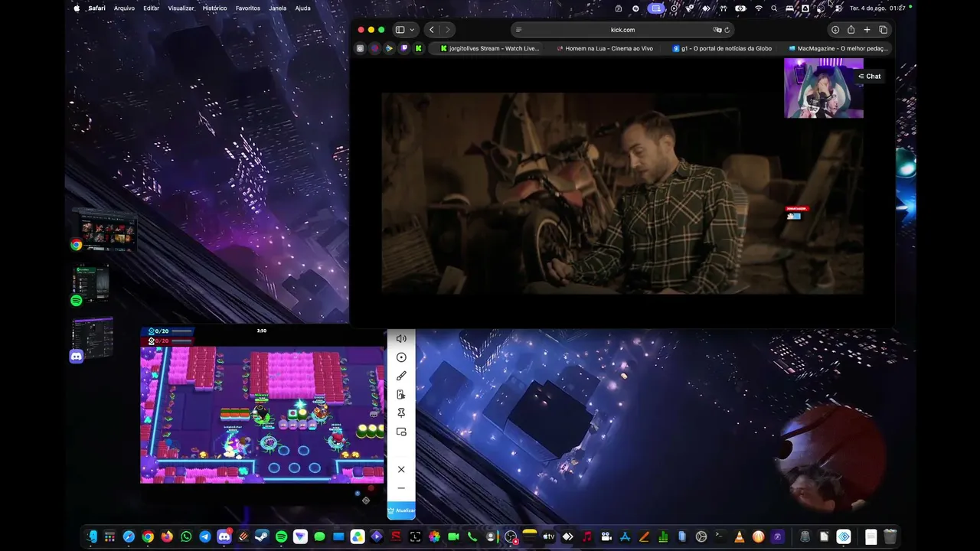Open Terminal from the Dock
The image size is (980, 551).
(x=720, y=536)
